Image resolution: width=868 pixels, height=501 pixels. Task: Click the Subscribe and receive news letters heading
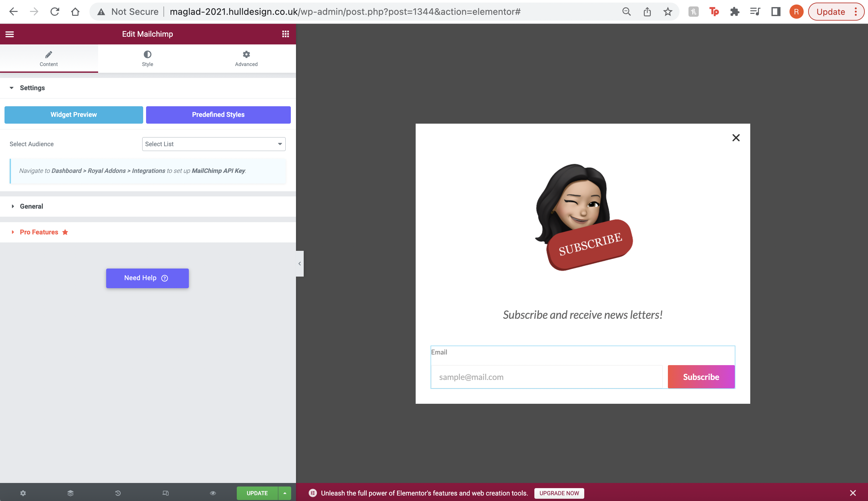coord(583,315)
